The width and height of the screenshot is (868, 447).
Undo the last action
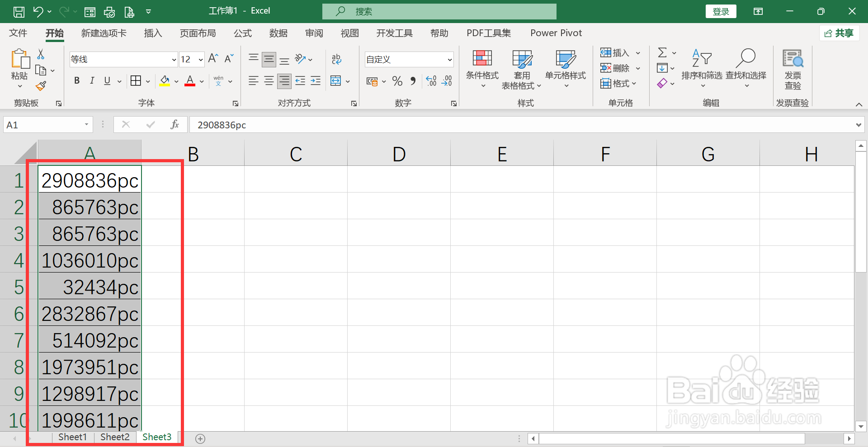click(x=38, y=12)
